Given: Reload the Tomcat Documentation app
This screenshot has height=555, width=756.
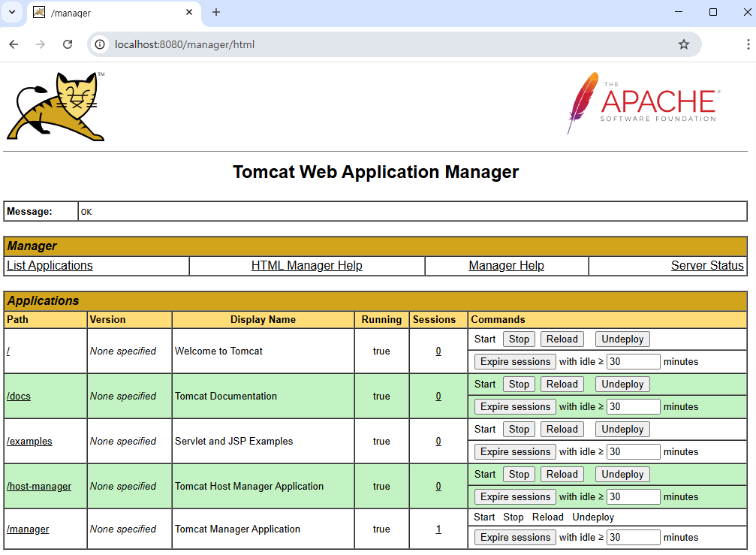Looking at the screenshot, I should pyautogui.click(x=562, y=385).
